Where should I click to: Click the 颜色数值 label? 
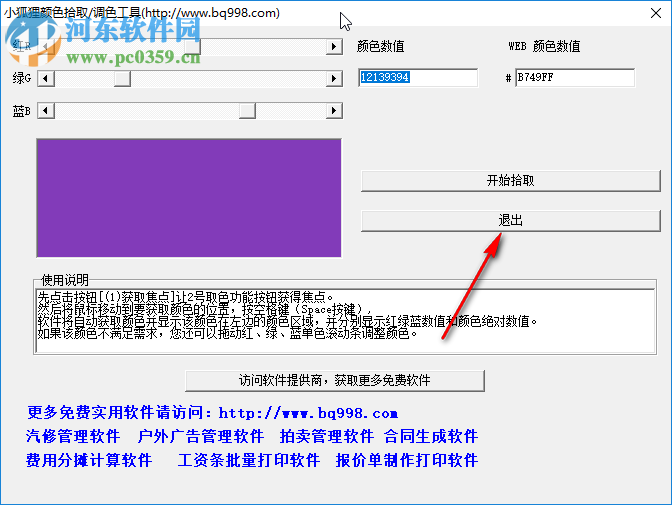(381, 46)
